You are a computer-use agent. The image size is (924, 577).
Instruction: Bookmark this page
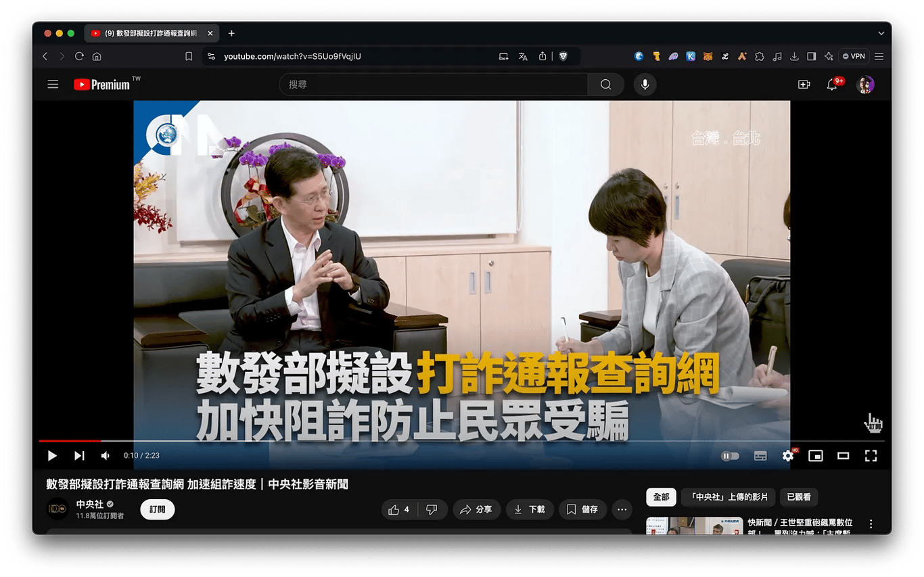click(x=189, y=56)
